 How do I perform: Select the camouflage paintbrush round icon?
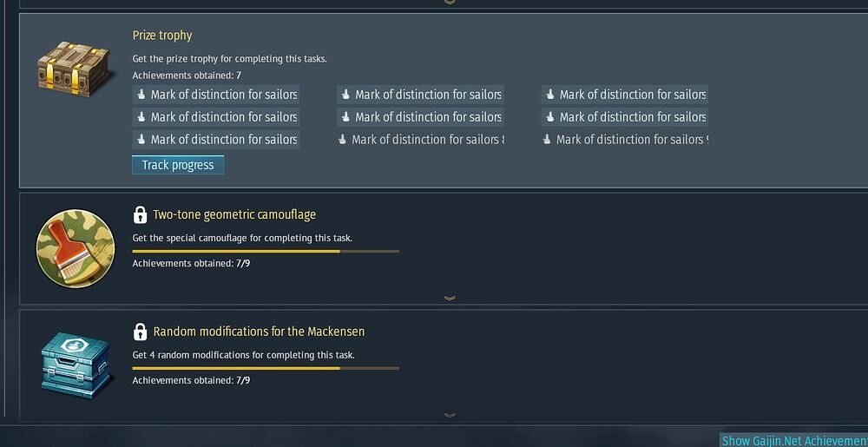click(76, 248)
